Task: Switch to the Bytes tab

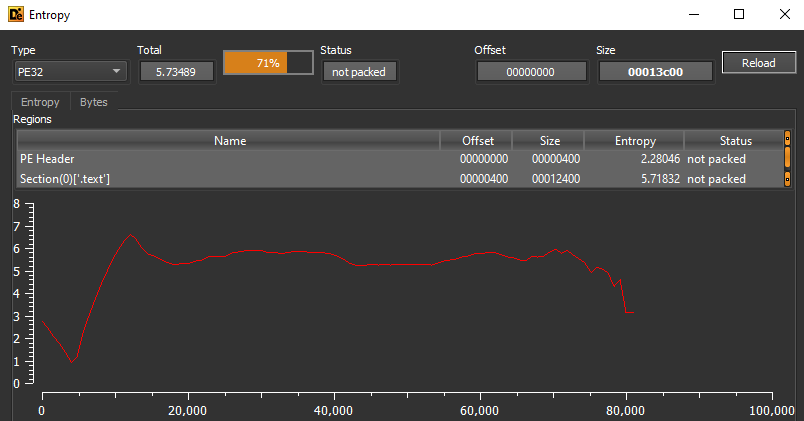Action: click(94, 102)
